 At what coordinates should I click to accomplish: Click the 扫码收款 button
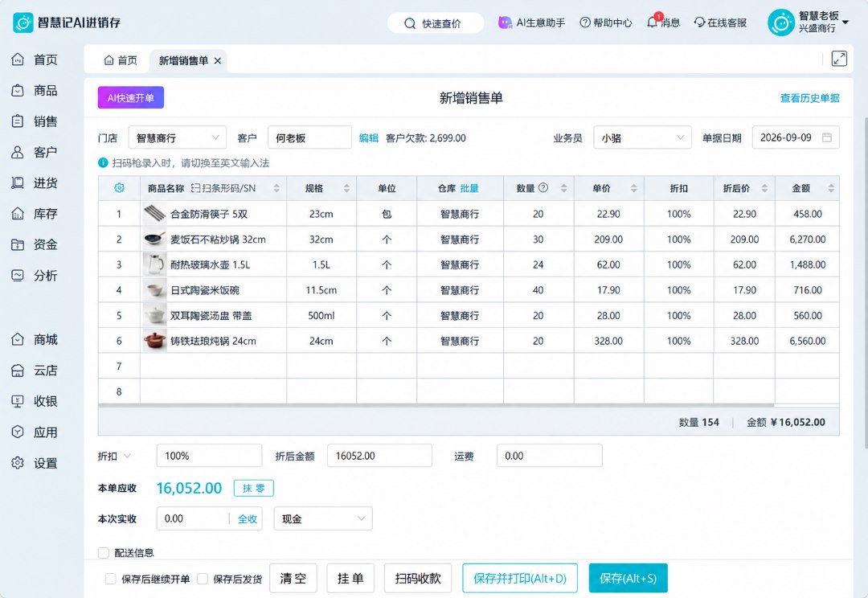tap(418, 578)
